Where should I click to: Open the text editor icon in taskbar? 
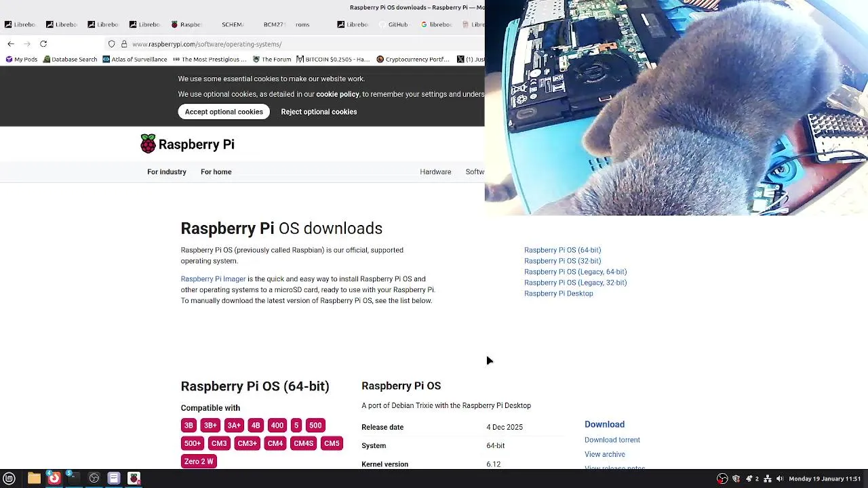(x=114, y=479)
